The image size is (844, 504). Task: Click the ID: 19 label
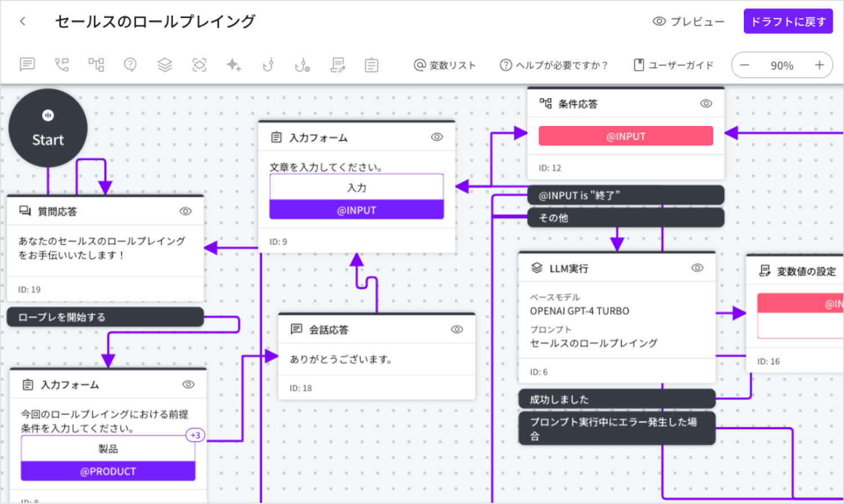(x=29, y=290)
